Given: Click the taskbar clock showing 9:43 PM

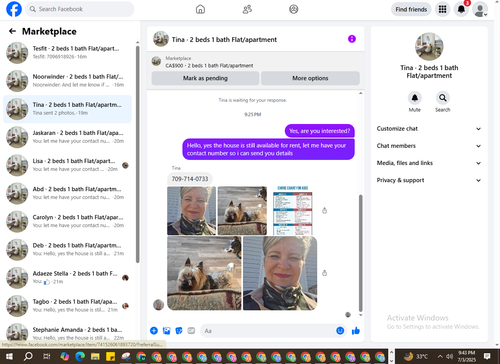Looking at the screenshot, I should click(466, 356).
